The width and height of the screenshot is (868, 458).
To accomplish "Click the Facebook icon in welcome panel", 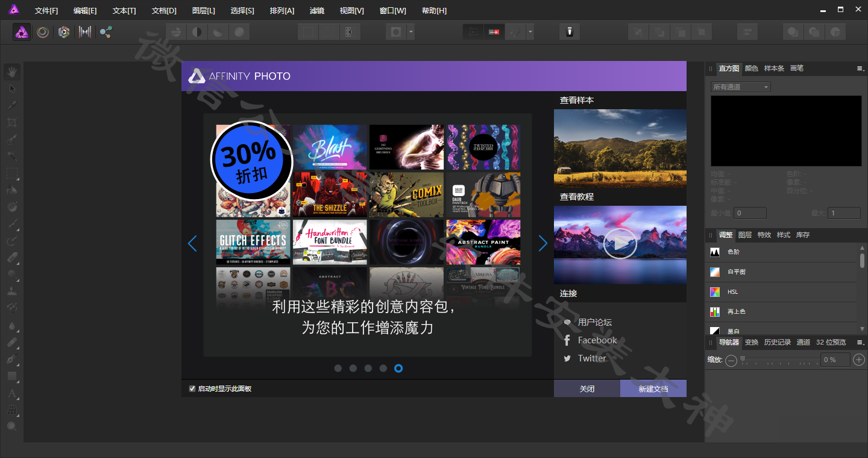I will tap(567, 340).
